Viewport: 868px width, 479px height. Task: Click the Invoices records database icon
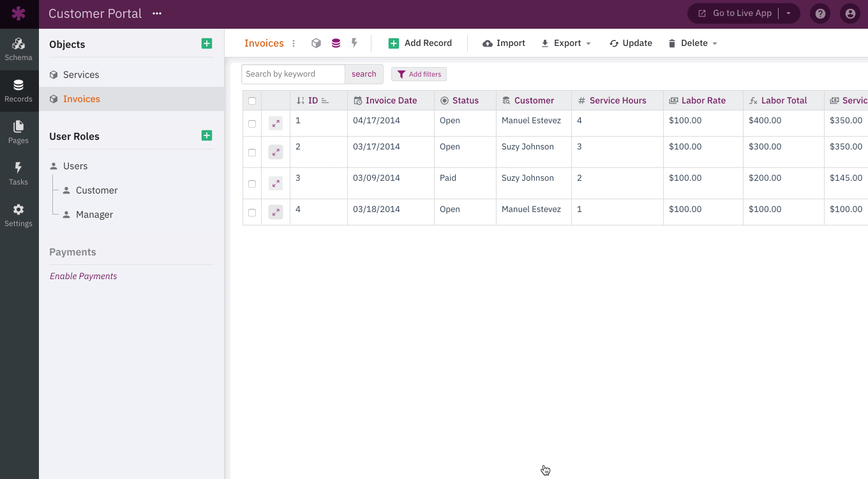click(336, 43)
